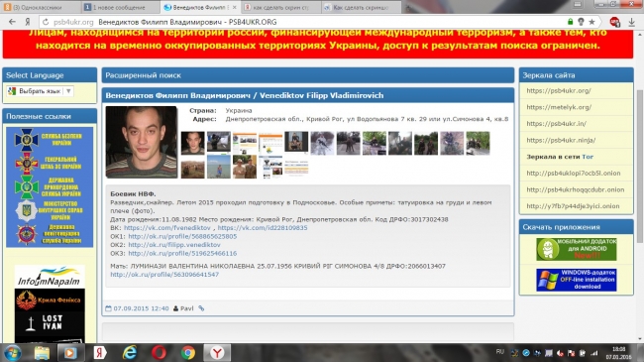Click the page vertical scrollbar
The image size is (644, 362).
click(x=639, y=185)
